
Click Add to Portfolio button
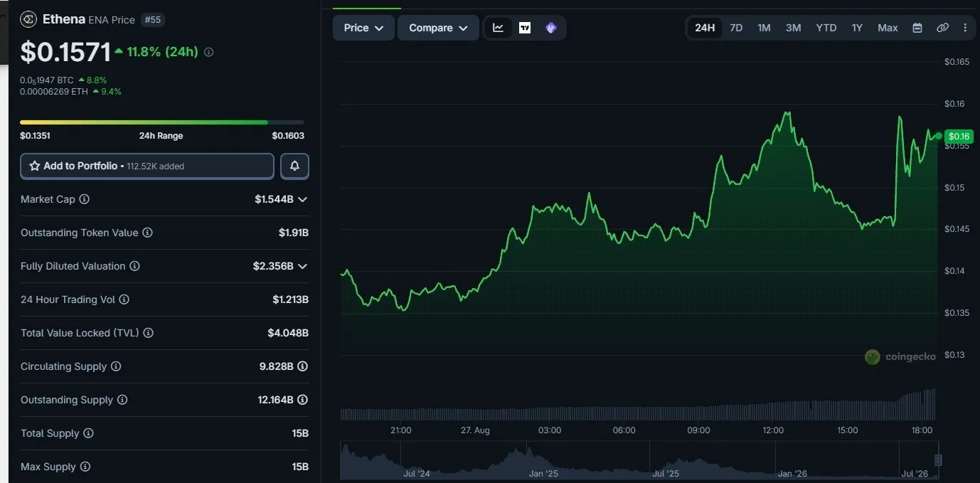(x=147, y=166)
